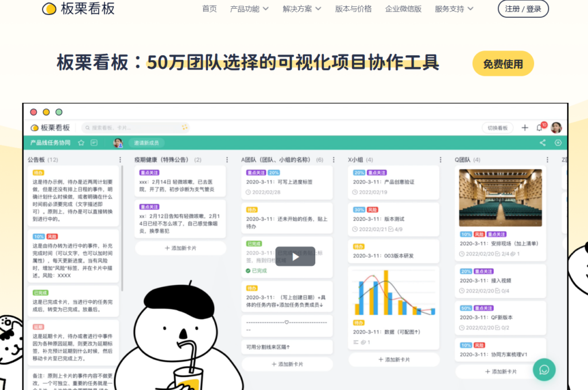Click the yellow 免费使用 button
Screen dimensions: 588x390
[502, 63]
